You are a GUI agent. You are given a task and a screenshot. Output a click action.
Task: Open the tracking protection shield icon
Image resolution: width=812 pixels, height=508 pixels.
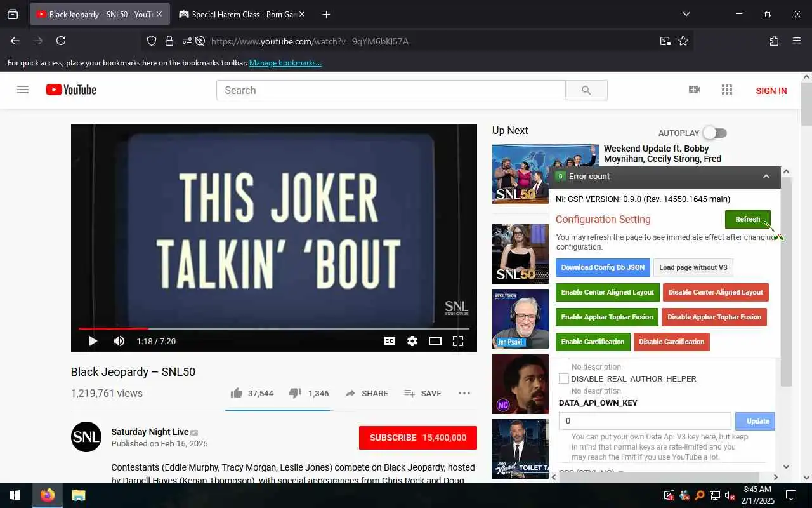click(152, 41)
